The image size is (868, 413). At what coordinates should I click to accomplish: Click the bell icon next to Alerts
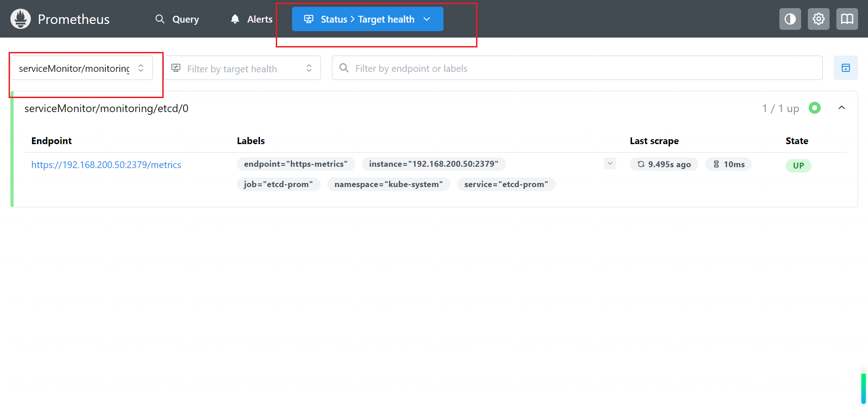click(x=235, y=19)
